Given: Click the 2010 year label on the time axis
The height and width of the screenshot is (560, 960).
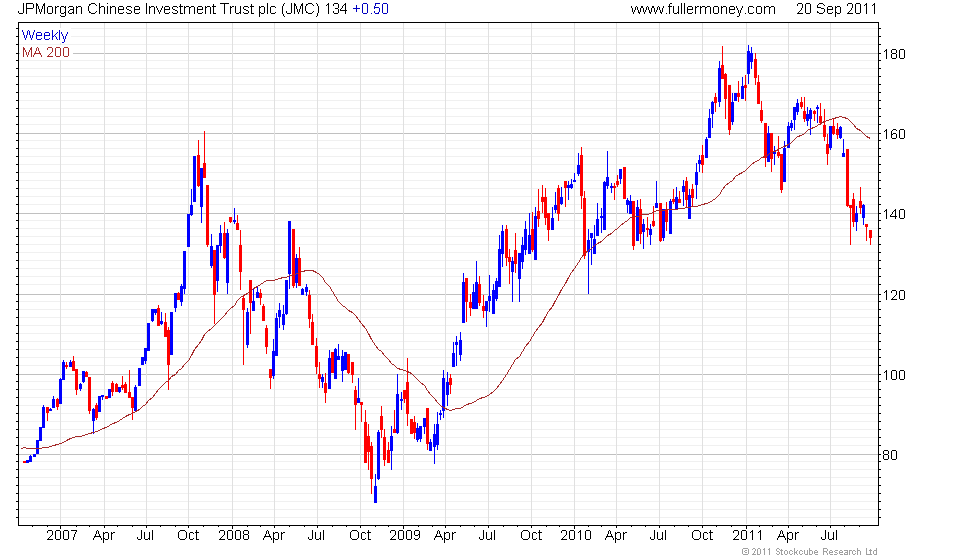Looking at the screenshot, I should pyautogui.click(x=576, y=536).
